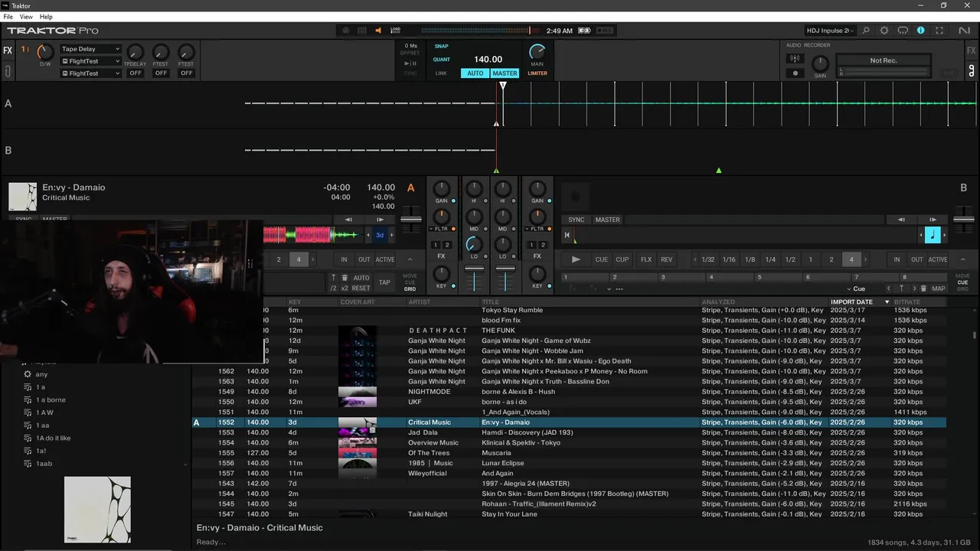Sort by IMPORT DATE column arrow

(887, 302)
